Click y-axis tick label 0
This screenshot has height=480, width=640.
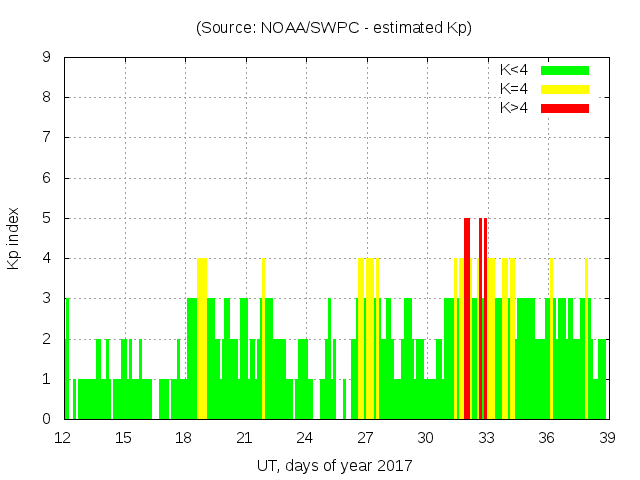[x=47, y=419]
